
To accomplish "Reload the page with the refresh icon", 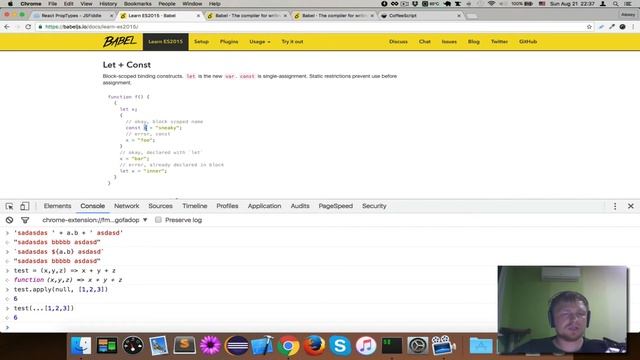I will coord(28,27).
